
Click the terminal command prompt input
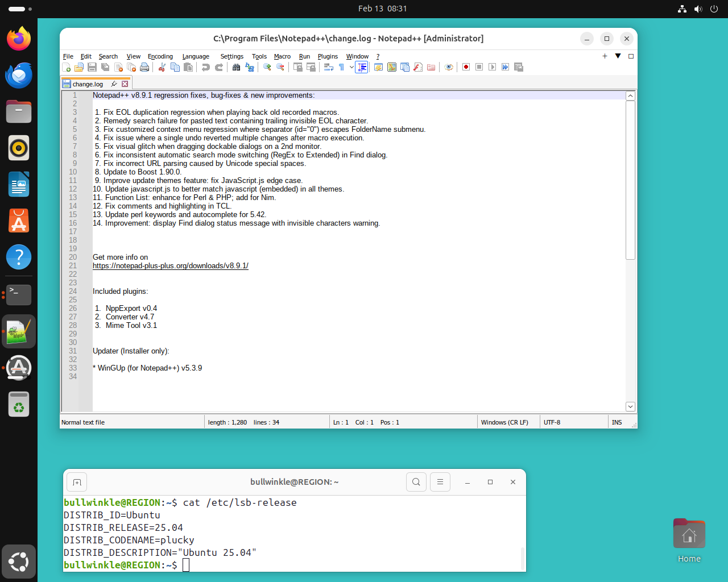[x=185, y=565]
